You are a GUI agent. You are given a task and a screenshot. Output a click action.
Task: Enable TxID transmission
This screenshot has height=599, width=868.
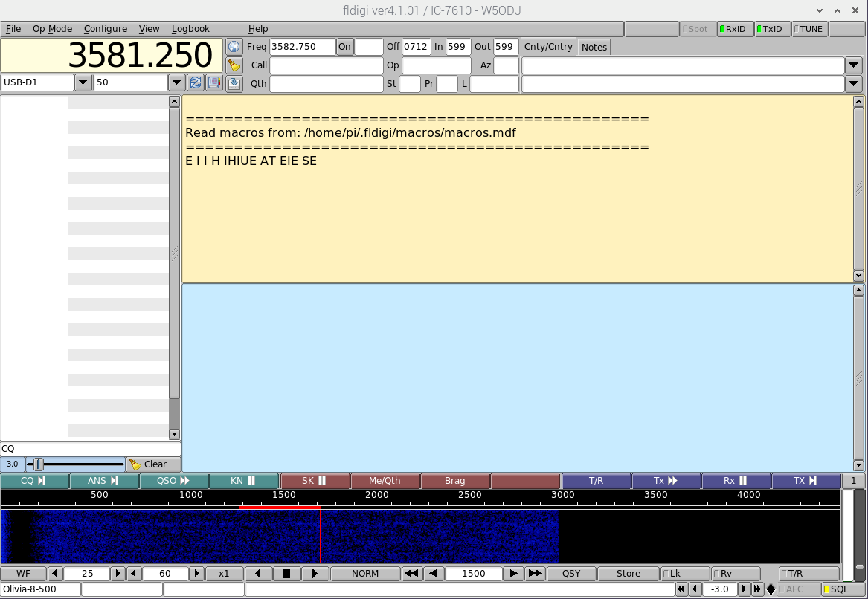(771, 29)
